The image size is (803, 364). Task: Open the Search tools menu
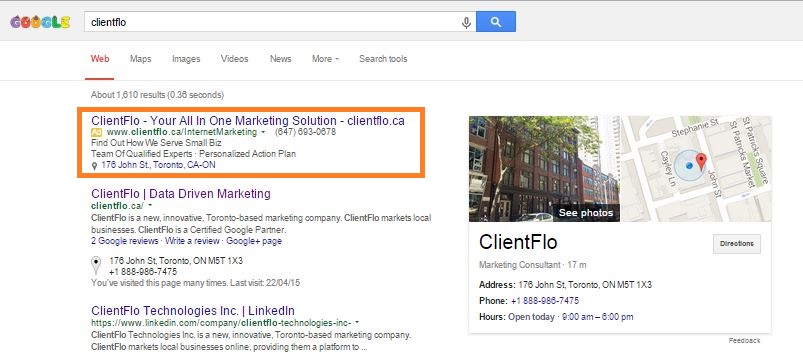pyautogui.click(x=383, y=59)
